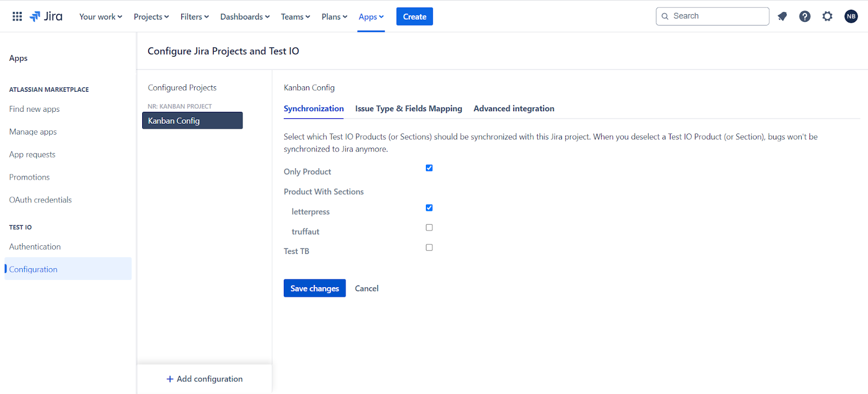
Task: Select Configuration in Test IO sidebar
Action: pos(68,269)
